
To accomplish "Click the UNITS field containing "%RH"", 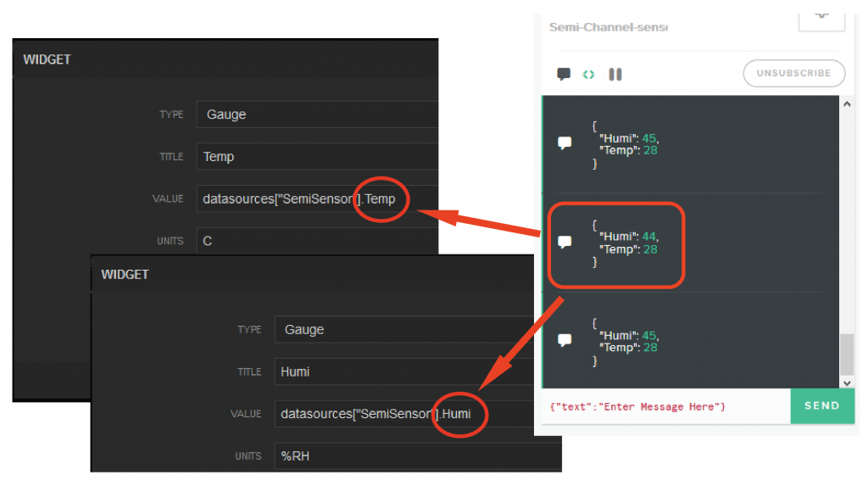I will 415,456.
